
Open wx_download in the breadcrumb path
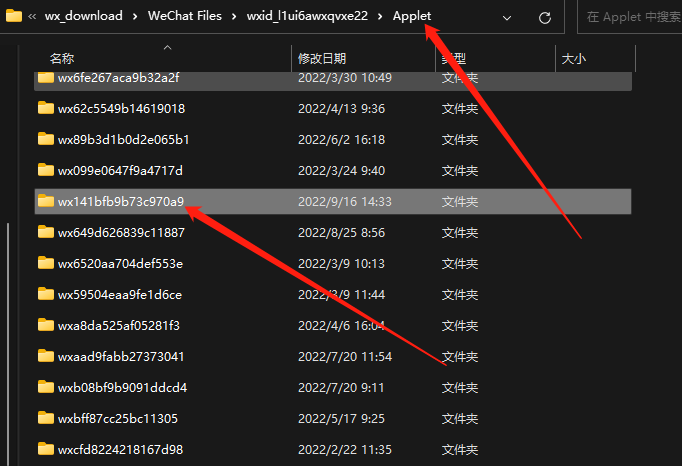coord(84,16)
